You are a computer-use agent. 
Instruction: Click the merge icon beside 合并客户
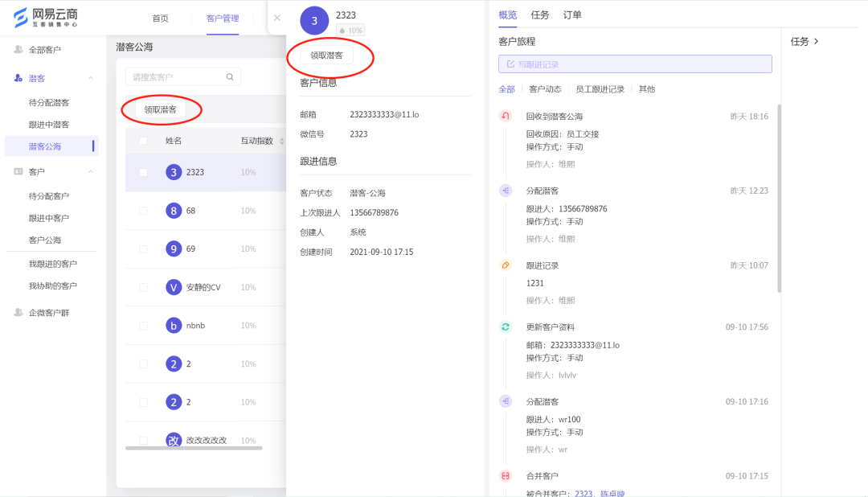[x=506, y=474]
